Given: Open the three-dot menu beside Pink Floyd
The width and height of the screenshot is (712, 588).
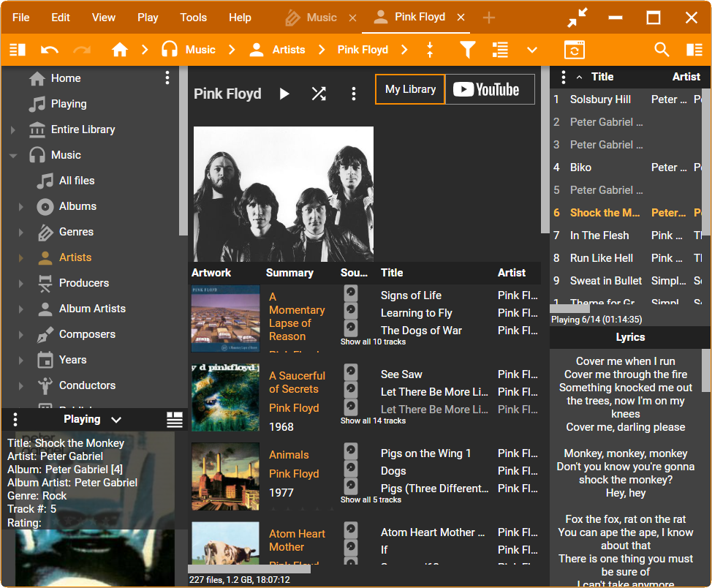Looking at the screenshot, I should [354, 94].
